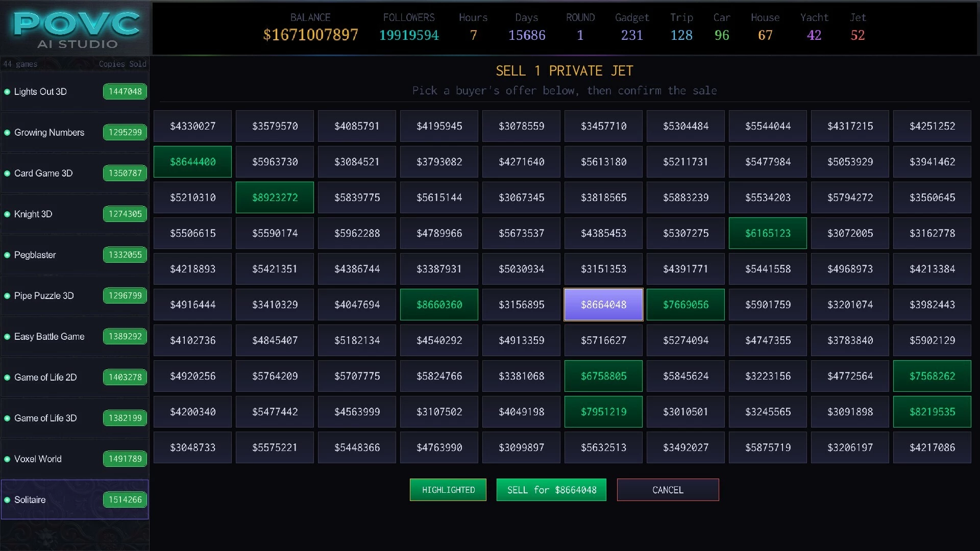980x551 pixels.
Task: Click the Yacht count in top bar
Action: click(x=814, y=35)
